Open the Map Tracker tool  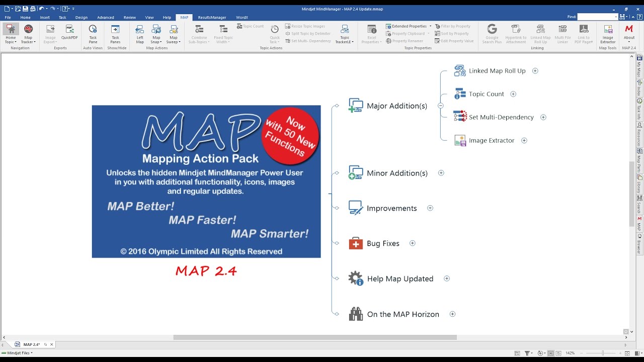click(x=28, y=34)
